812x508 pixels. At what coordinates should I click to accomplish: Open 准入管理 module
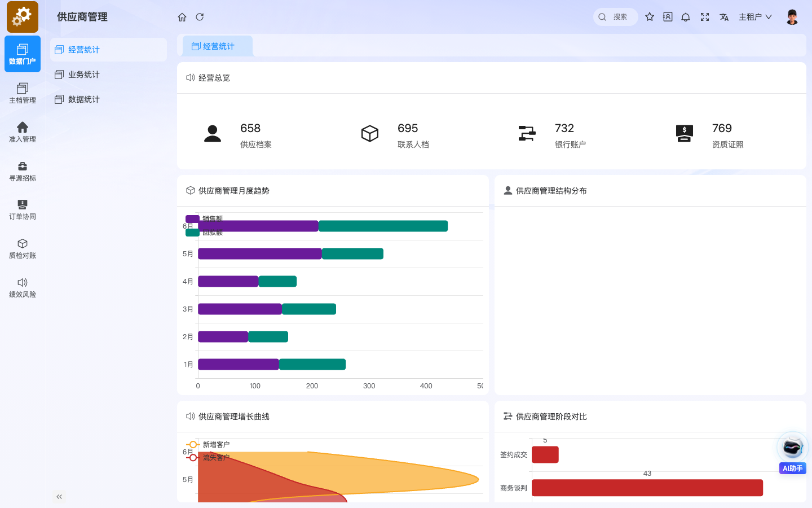click(x=23, y=132)
